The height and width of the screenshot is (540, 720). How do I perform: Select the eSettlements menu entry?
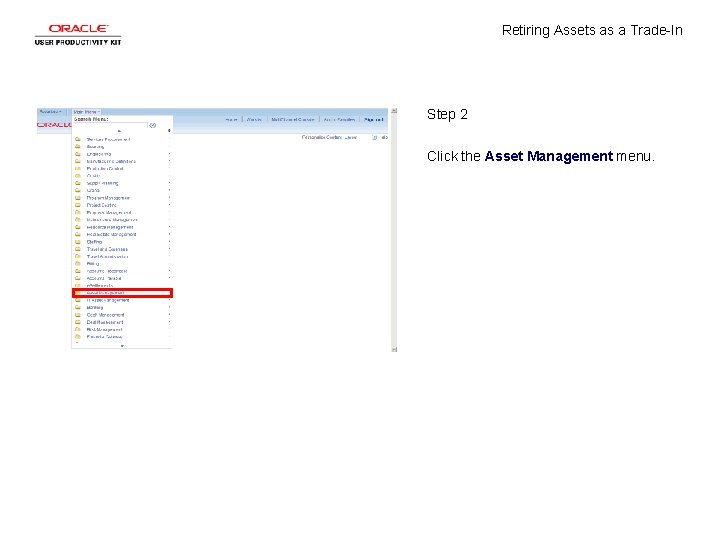point(100,286)
